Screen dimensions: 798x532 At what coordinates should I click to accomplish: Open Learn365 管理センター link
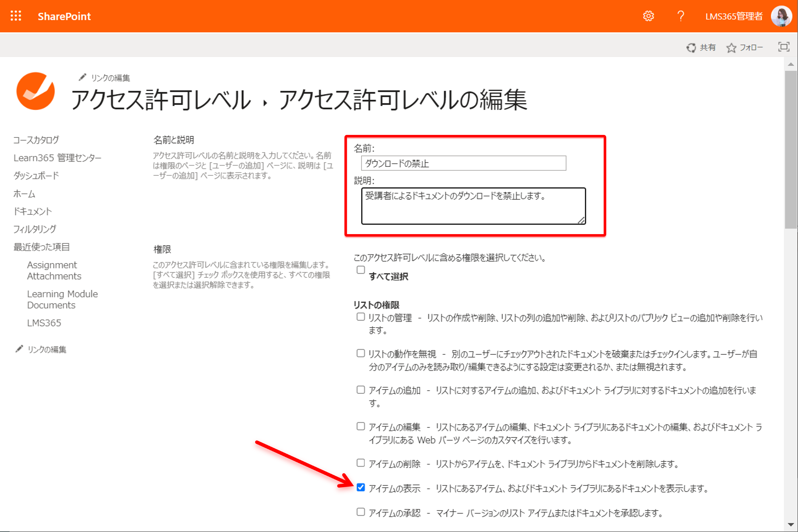point(57,158)
